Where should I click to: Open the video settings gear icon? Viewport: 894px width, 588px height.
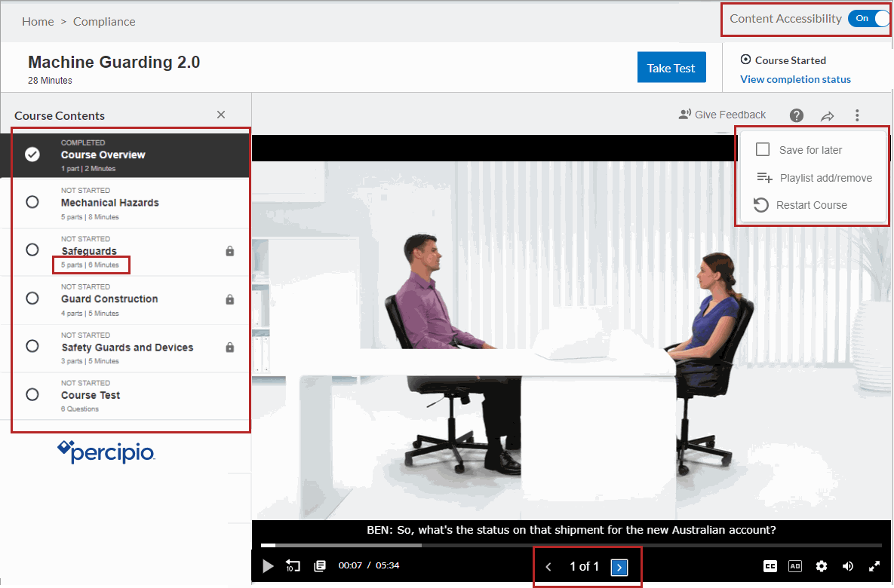coord(822,565)
